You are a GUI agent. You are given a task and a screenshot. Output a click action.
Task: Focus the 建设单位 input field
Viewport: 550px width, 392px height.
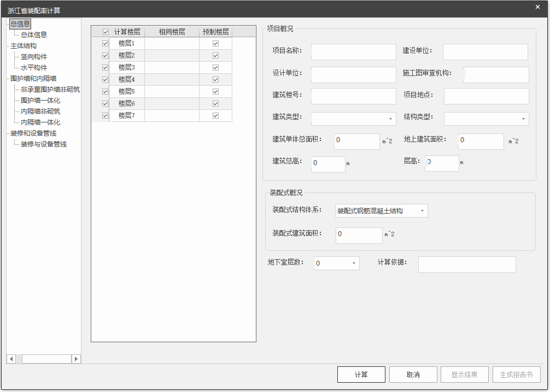(485, 52)
